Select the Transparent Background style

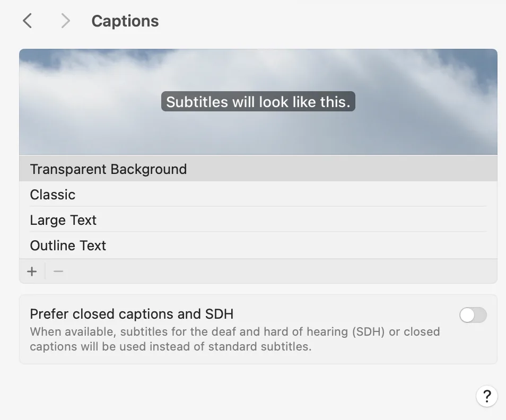(108, 169)
